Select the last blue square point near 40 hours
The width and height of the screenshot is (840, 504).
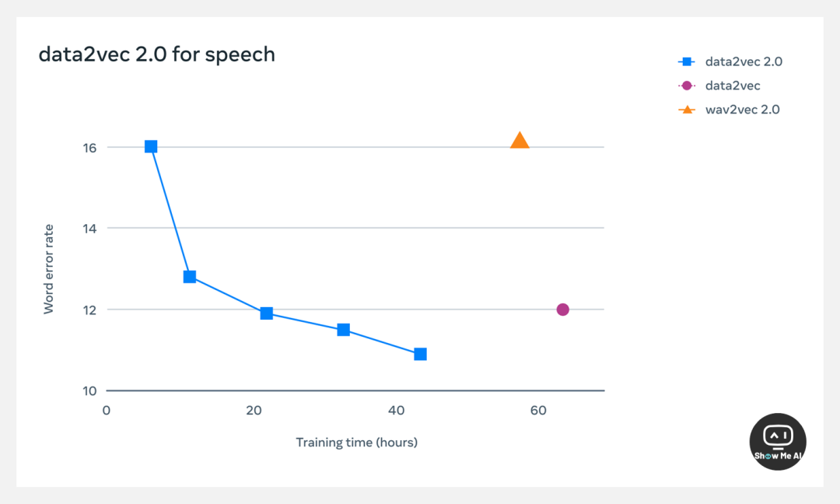point(420,354)
